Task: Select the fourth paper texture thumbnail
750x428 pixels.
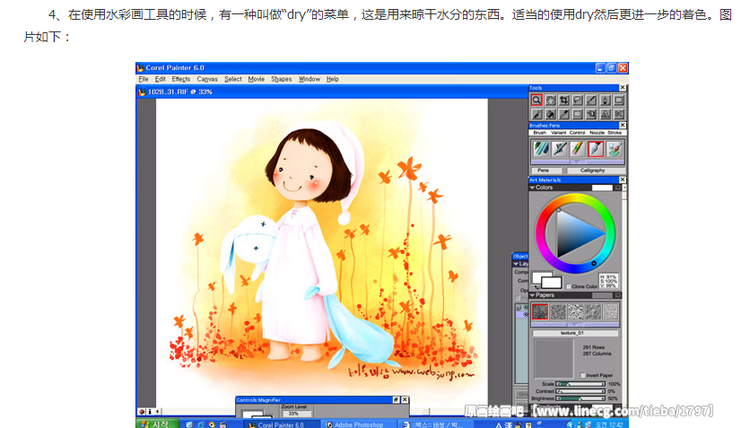Action: 593,312
